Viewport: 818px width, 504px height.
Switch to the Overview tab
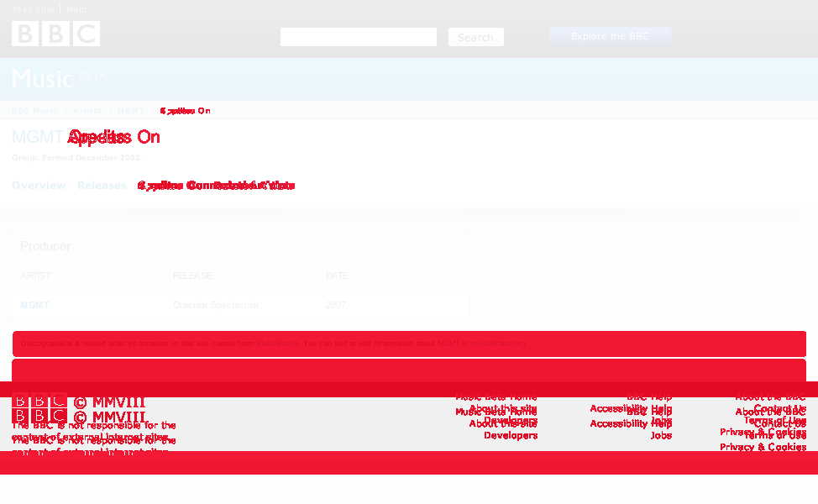39,185
